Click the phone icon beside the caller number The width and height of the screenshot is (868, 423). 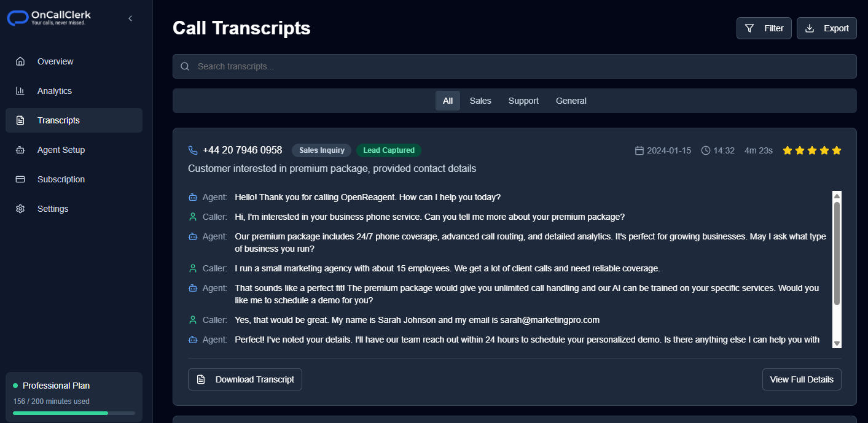click(192, 150)
